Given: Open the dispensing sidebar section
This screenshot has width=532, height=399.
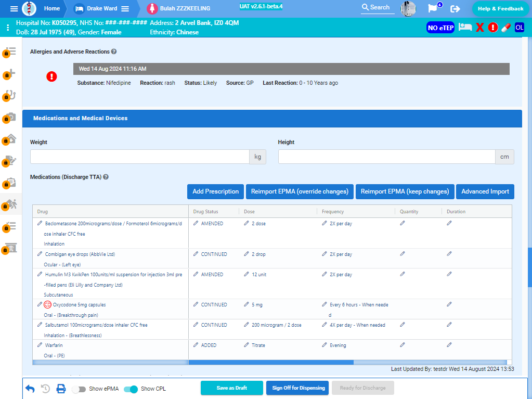Looking at the screenshot, I should pyautogui.click(x=9, y=248).
